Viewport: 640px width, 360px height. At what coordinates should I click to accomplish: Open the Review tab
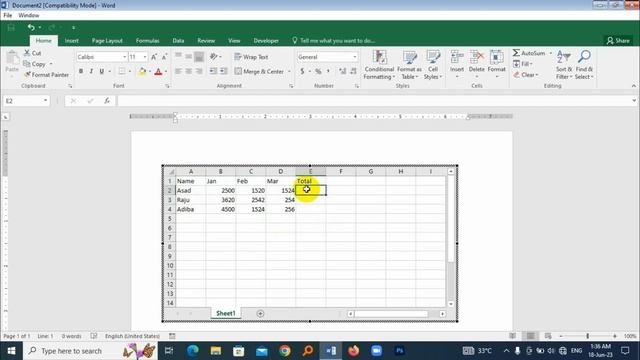[206, 40]
